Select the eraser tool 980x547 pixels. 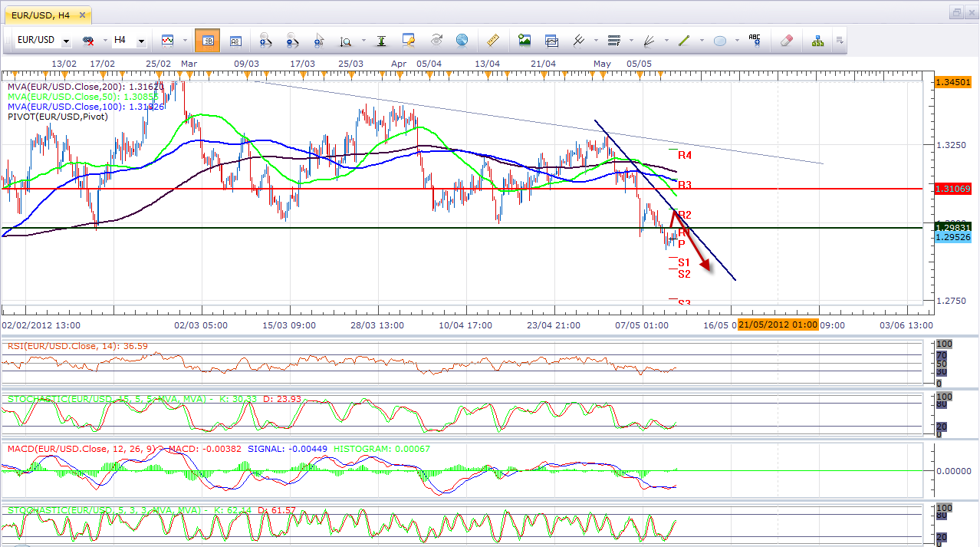click(786, 40)
